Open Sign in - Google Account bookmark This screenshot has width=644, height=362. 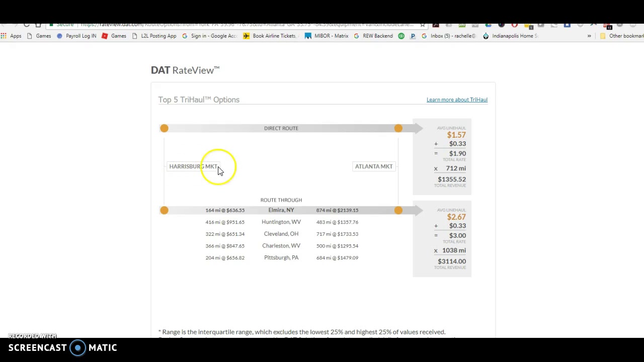tap(209, 36)
